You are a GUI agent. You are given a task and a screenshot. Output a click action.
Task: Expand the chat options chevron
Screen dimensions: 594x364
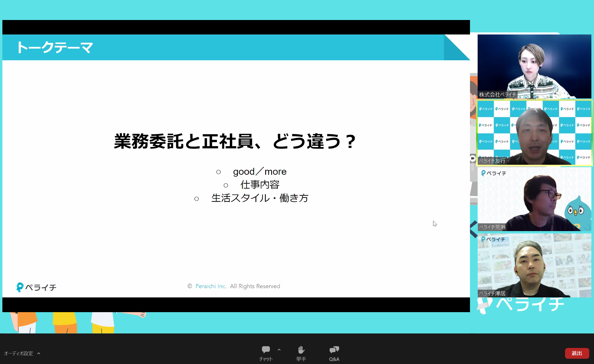click(279, 350)
